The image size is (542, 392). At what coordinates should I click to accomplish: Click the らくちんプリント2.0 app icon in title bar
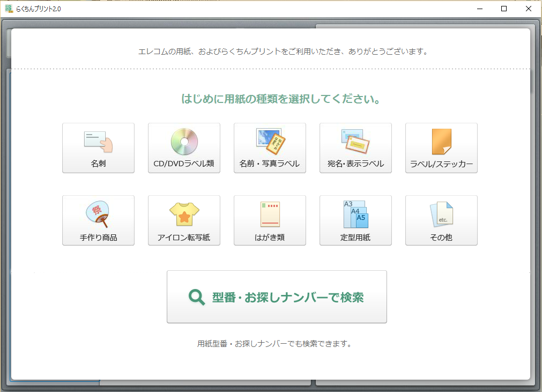9,9
